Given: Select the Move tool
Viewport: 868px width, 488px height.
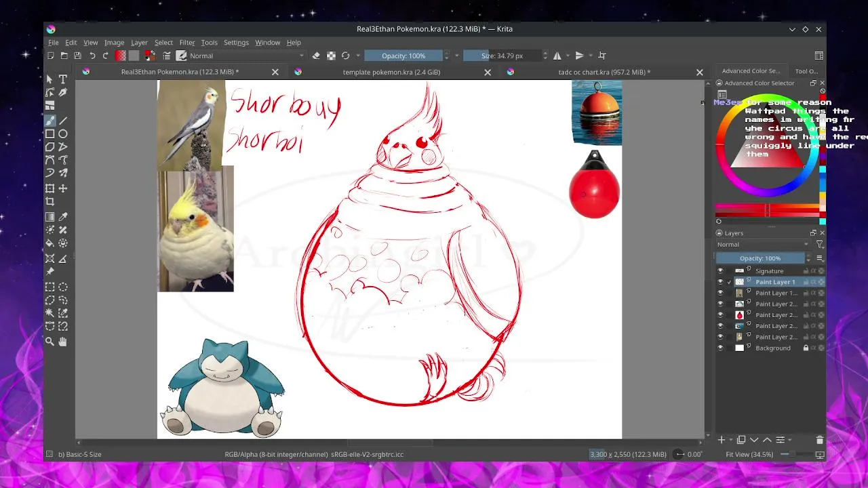Looking at the screenshot, I should tap(63, 188).
